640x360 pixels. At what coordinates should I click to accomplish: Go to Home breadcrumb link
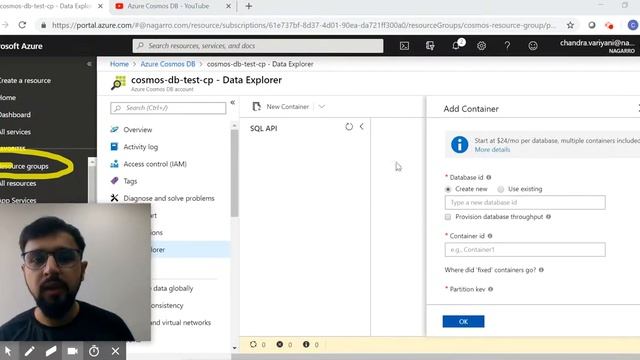[x=119, y=64]
